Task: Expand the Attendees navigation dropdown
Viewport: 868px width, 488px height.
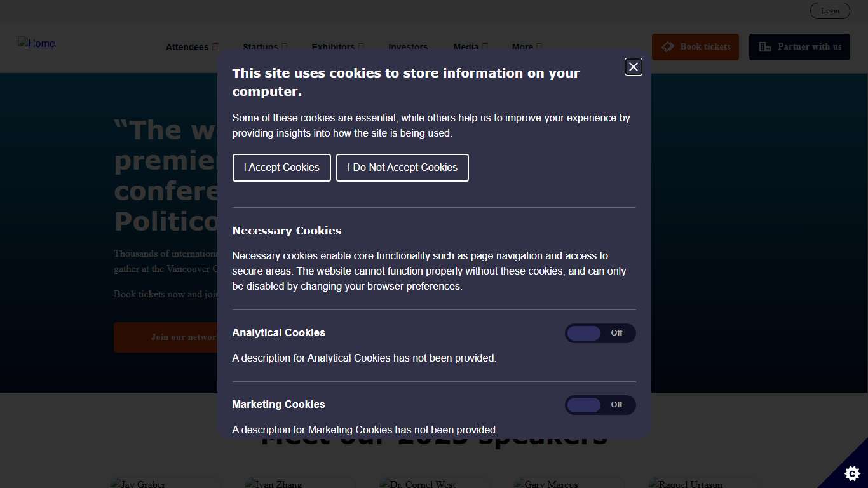Action: (x=191, y=47)
